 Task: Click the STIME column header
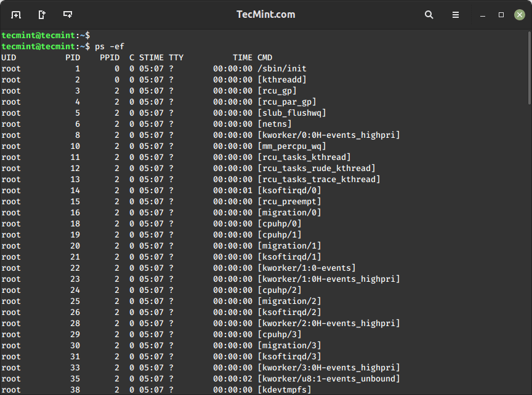pyautogui.click(x=151, y=57)
